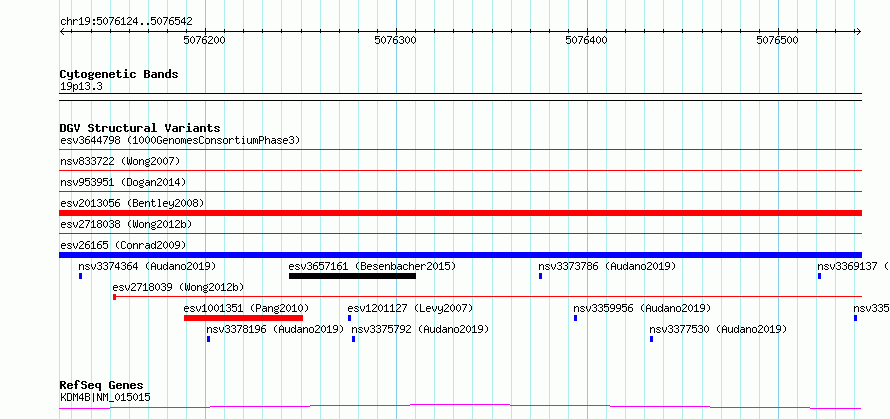Viewport: 890px width, 419px height.
Task: Open the nsv953951 (Dogan2014) variant entry
Action: [x=123, y=182]
